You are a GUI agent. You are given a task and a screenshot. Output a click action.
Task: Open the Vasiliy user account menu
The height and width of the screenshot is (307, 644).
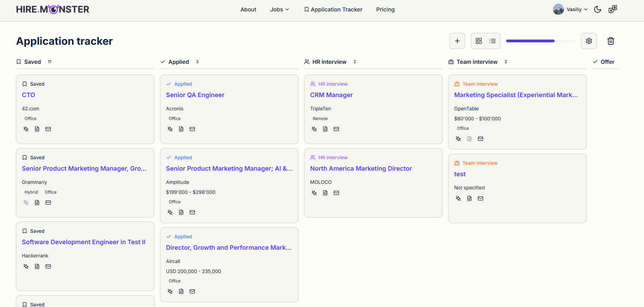tap(570, 9)
